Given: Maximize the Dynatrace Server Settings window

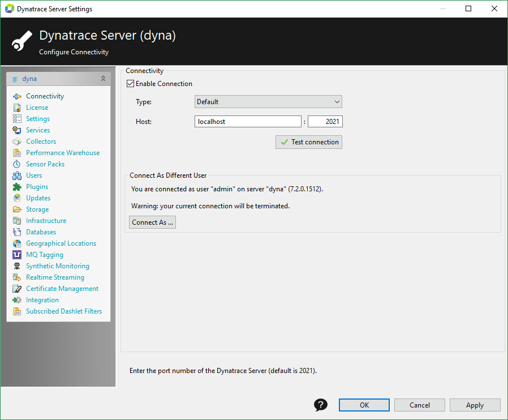Looking at the screenshot, I should (x=468, y=8).
